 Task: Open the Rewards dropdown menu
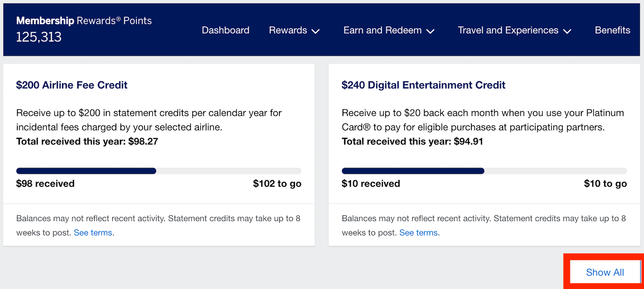[288, 30]
